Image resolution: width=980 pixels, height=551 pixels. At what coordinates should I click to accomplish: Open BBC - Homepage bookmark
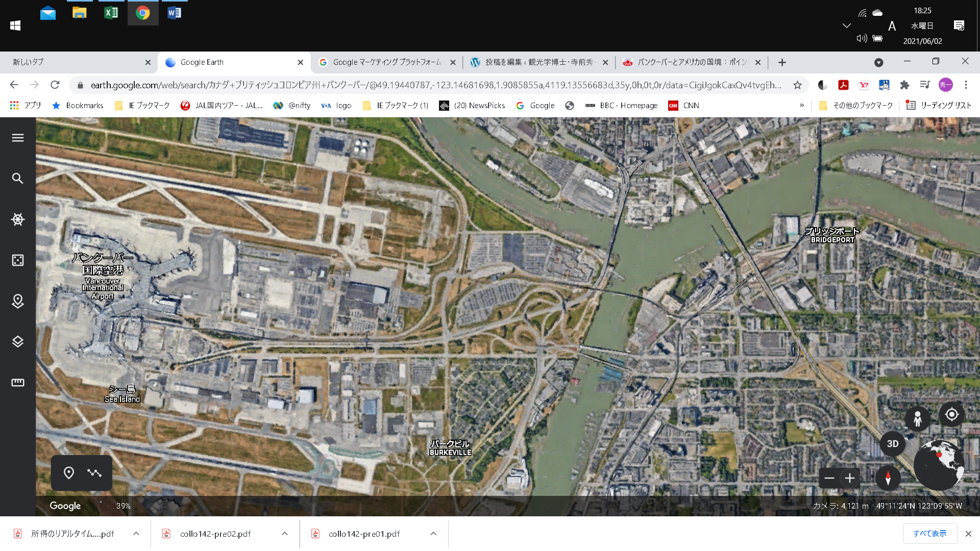tap(622, 106)
